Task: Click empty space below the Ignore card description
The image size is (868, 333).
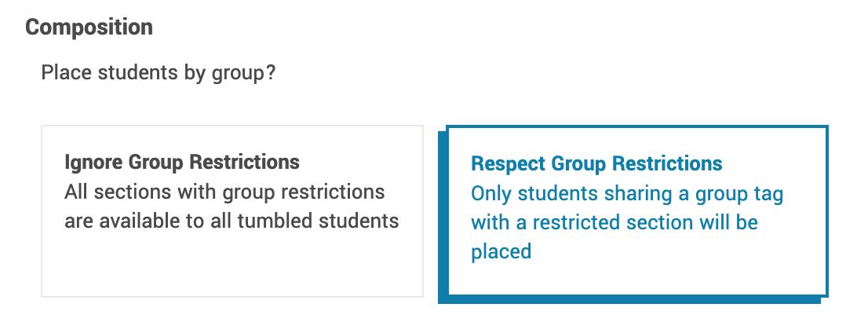Action: tap(232, 267)
